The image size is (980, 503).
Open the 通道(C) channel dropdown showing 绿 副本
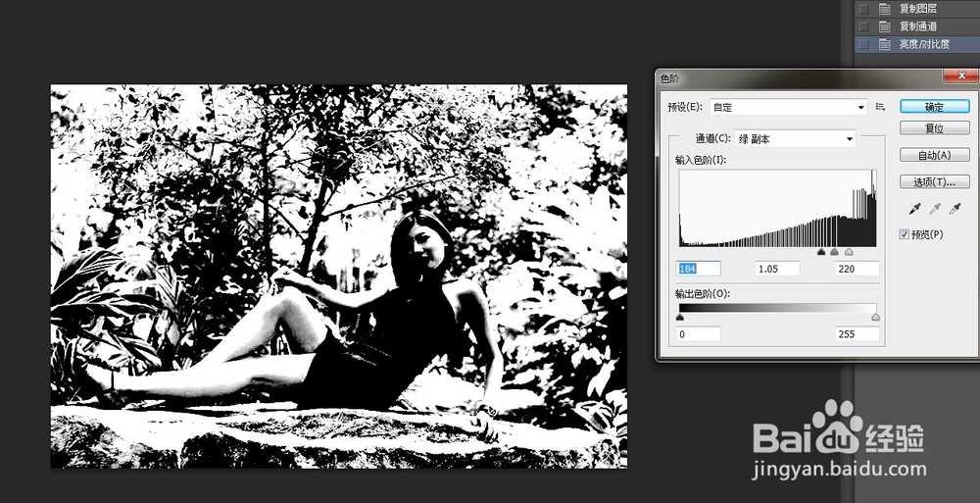pos(795,139)
